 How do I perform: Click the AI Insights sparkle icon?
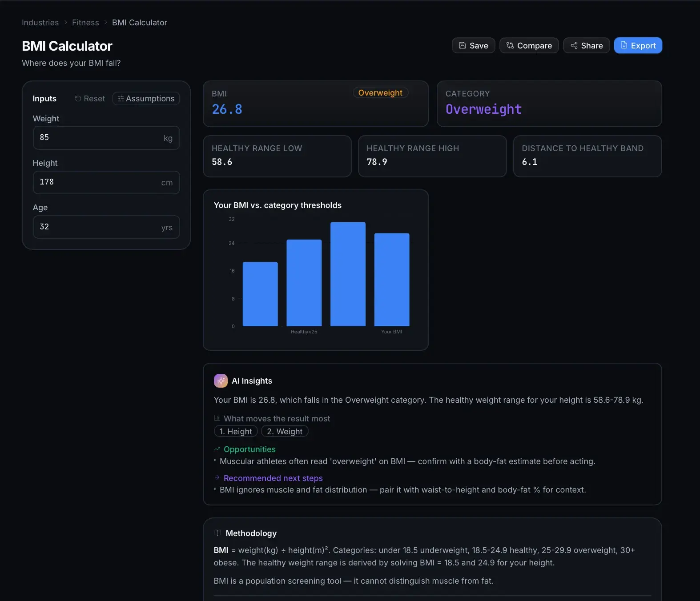click(221, 381)
